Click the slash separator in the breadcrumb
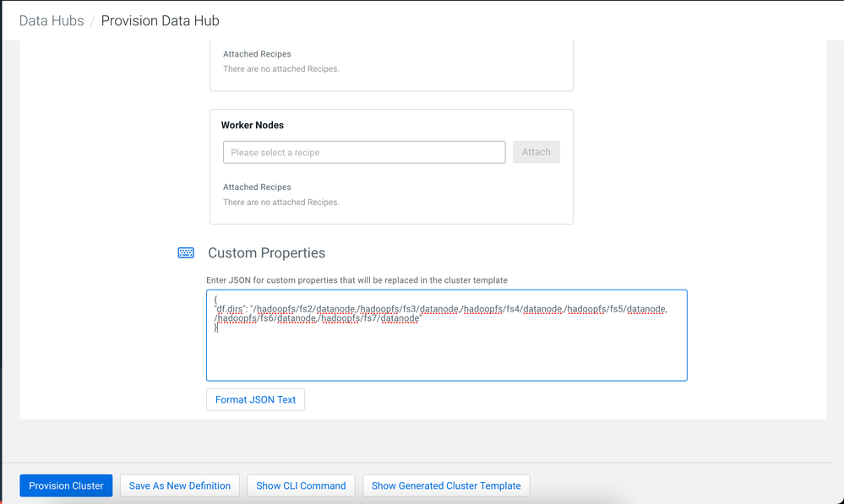 click(x=92, y=20)
